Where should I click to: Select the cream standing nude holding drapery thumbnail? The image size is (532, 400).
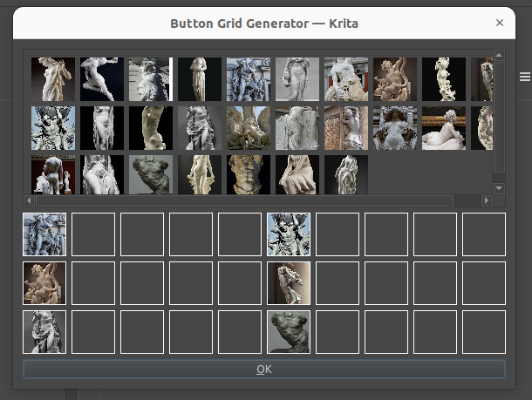click(x=200, y=174)
